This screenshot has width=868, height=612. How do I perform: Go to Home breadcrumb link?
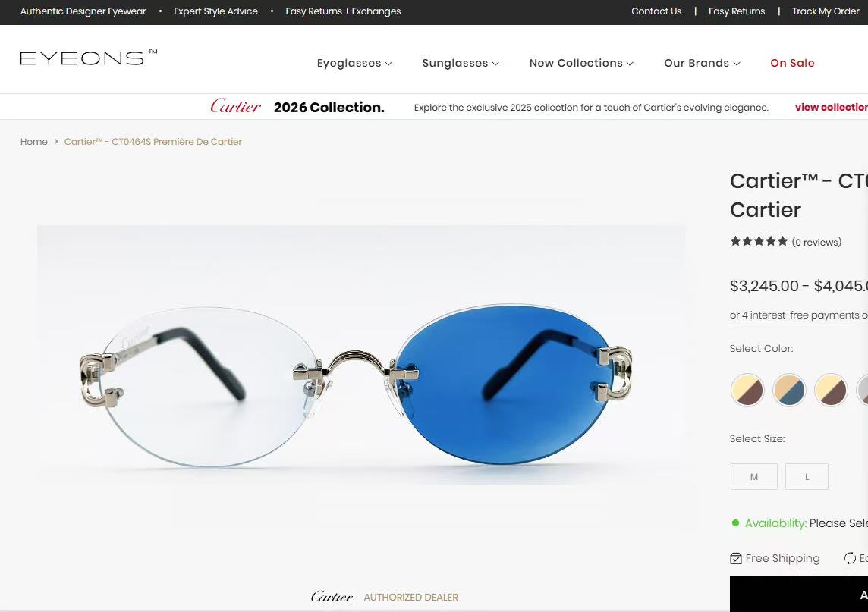click(x=34, y=142)
